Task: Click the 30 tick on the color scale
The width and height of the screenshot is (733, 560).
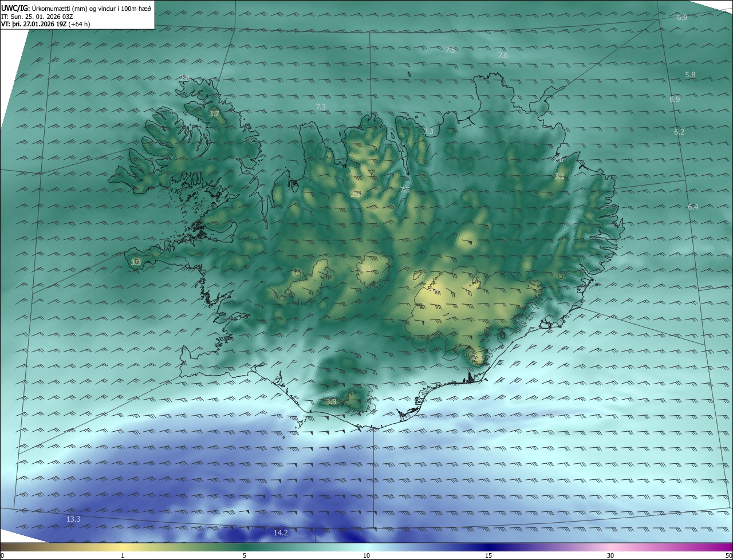Action: tap(610, 556)
